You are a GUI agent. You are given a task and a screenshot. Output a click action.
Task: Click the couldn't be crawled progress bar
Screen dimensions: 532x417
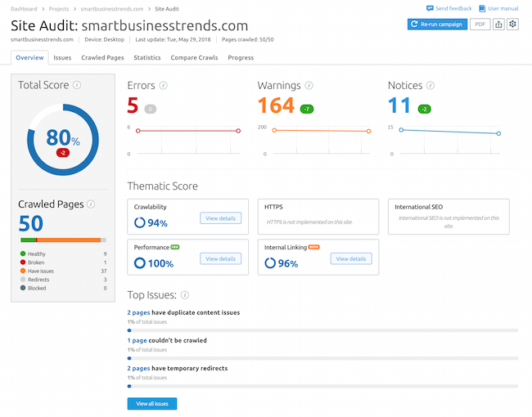(x=322, y=358)
